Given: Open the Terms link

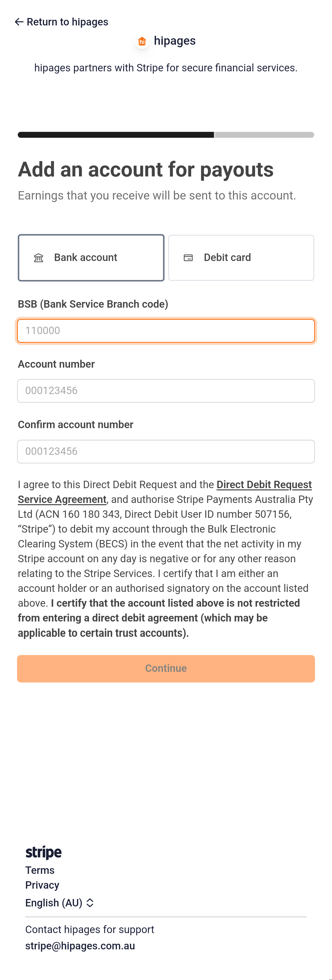Looking at the screenshot, I should [40, 870].
